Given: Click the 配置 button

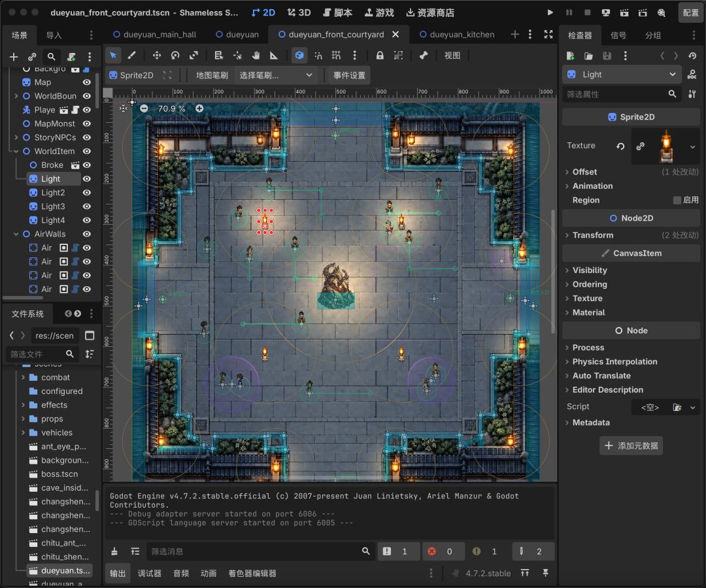Looking at the screenshot, I should (691, 12).
